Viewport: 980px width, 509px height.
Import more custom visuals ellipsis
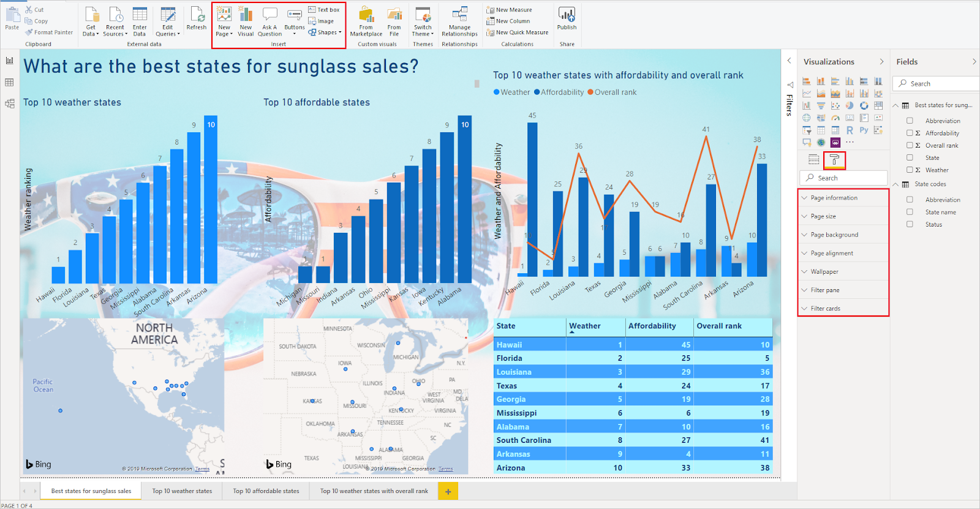[x=850, y=142]
